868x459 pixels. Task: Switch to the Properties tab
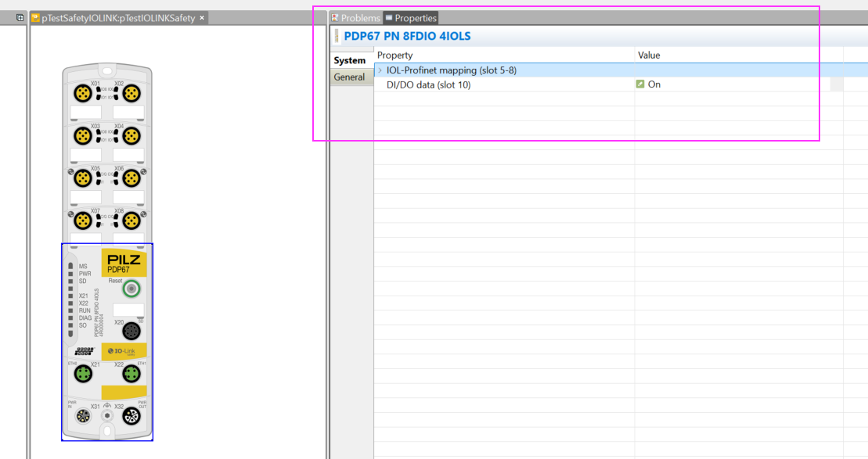click(411, 18)
